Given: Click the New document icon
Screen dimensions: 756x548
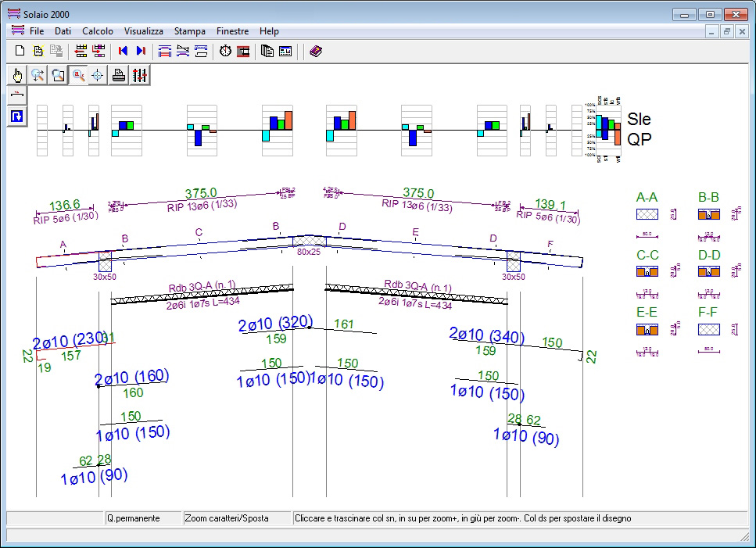Looking at the screenshot, I should click(x=20, y=52).
